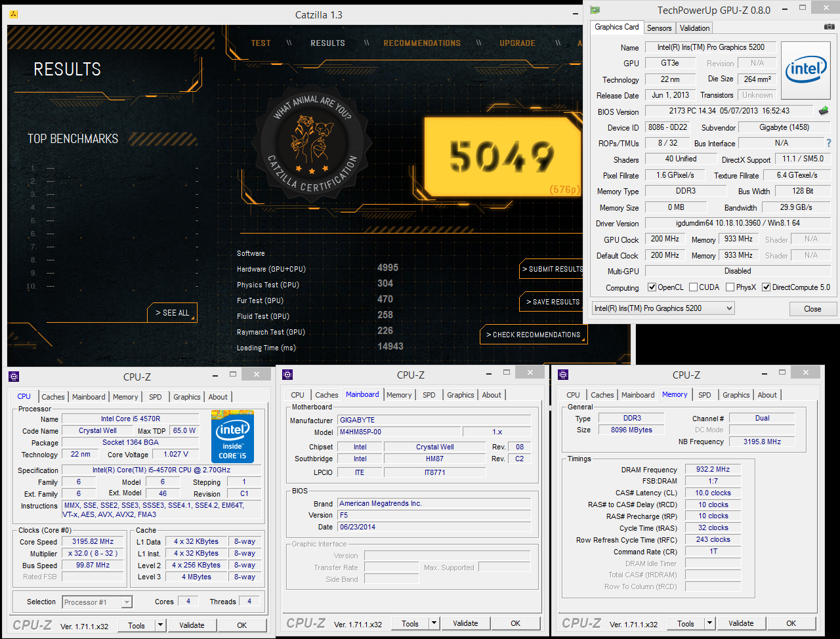Expand Tools arrow in CPU-Z Mainboard window

click(434, 623)
